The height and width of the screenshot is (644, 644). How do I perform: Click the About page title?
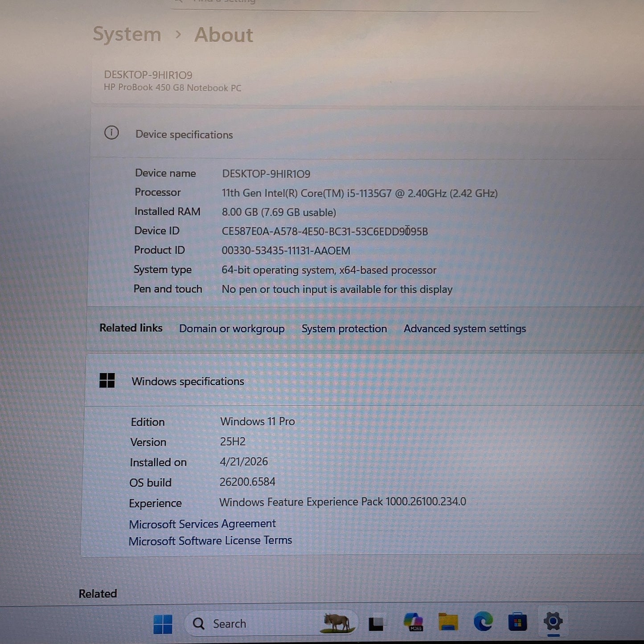[x=224, y=35]
